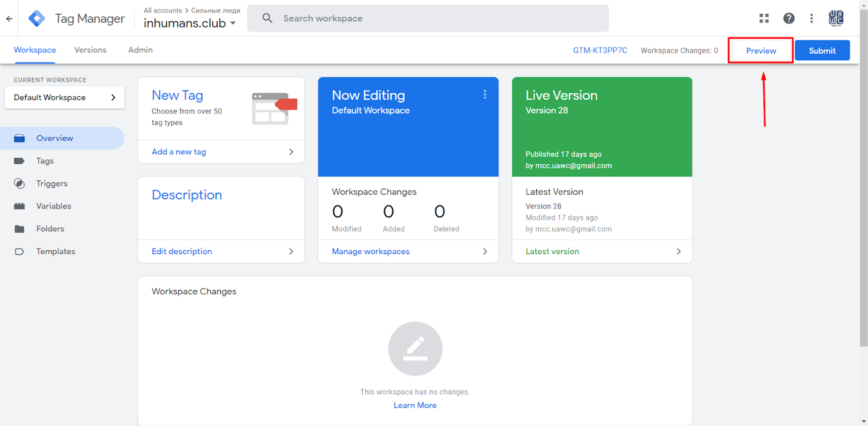Open Now Editing card options menu
Viewport: 868px width, 426px height.
tap(485, 95)
